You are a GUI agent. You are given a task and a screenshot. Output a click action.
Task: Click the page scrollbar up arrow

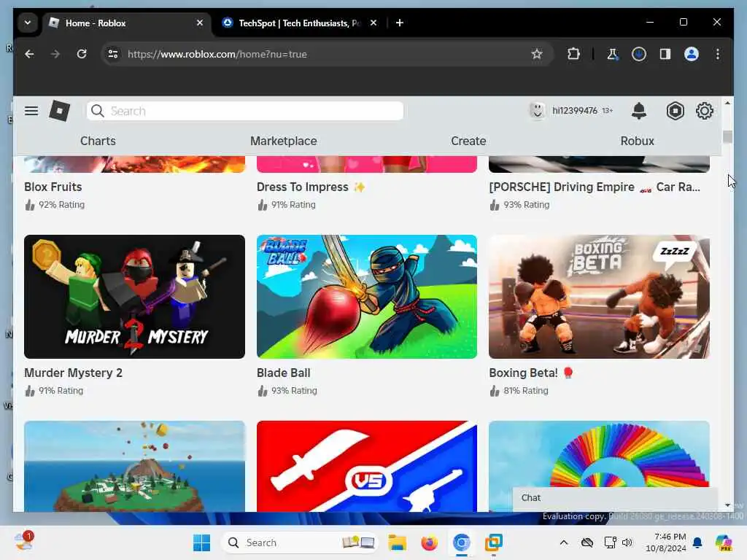pos(727,103)
